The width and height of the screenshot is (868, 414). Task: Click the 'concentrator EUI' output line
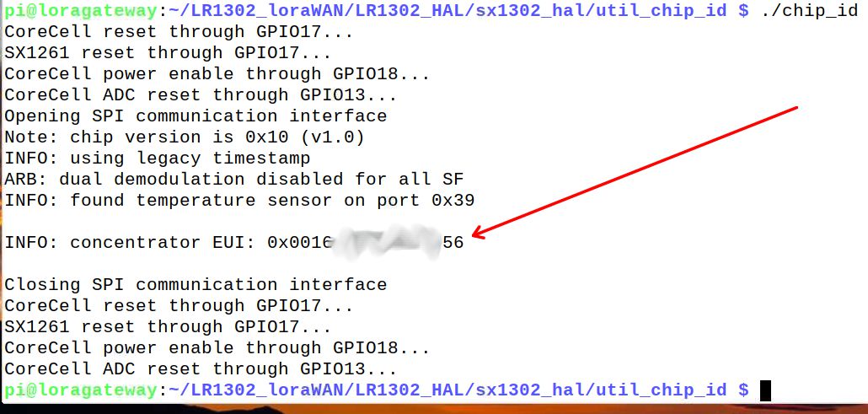pos(234,243)
